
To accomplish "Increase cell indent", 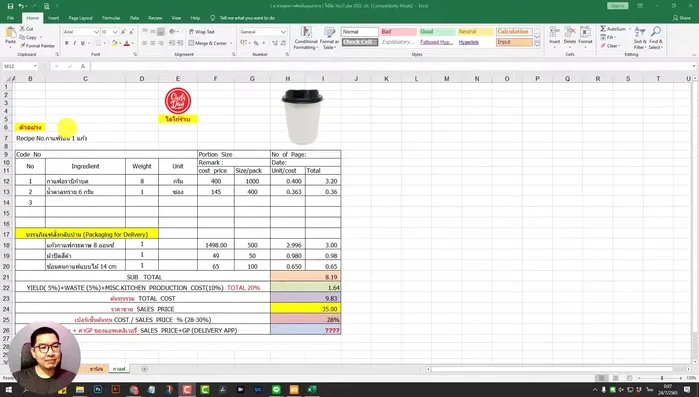I will point(180,43).
